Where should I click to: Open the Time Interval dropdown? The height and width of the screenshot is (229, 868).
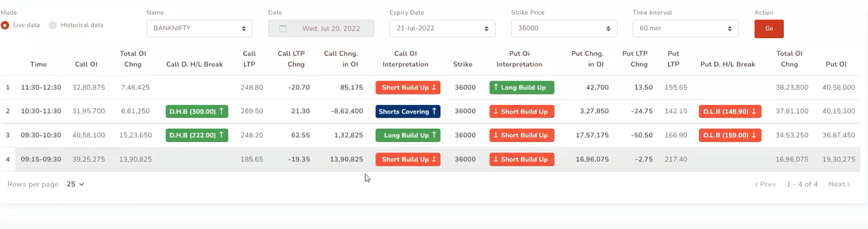point(685,29)
